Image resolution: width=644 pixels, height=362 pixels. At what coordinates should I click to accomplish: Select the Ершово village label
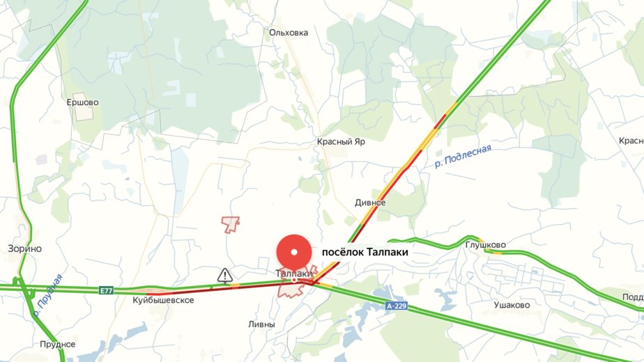point(82,102)
